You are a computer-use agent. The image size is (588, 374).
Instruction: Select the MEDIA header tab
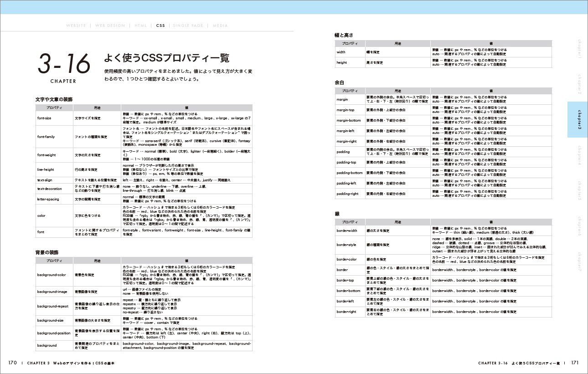[x=220, y=26]
